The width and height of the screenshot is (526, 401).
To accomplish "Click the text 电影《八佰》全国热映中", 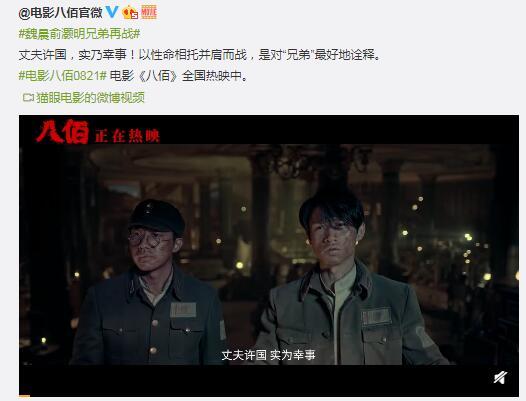I will (x=178, y=76).
